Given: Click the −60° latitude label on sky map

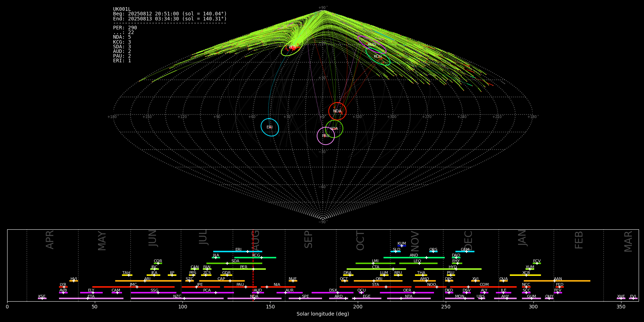Looking at the screenshot, I should [323, 187].
